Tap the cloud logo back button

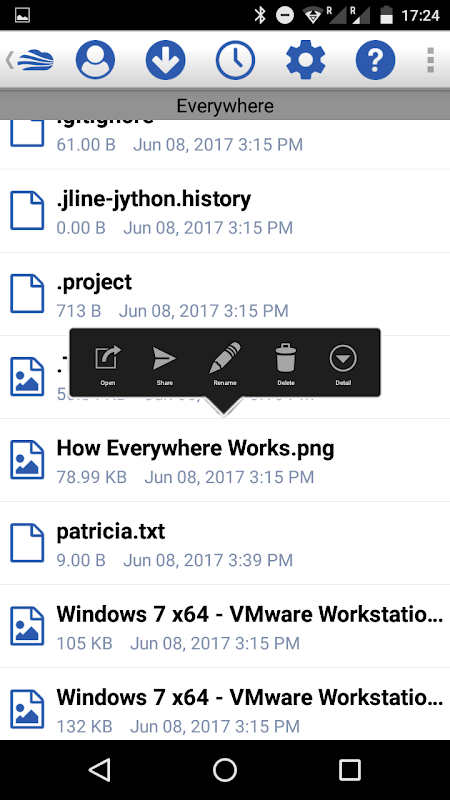(31, 60)
